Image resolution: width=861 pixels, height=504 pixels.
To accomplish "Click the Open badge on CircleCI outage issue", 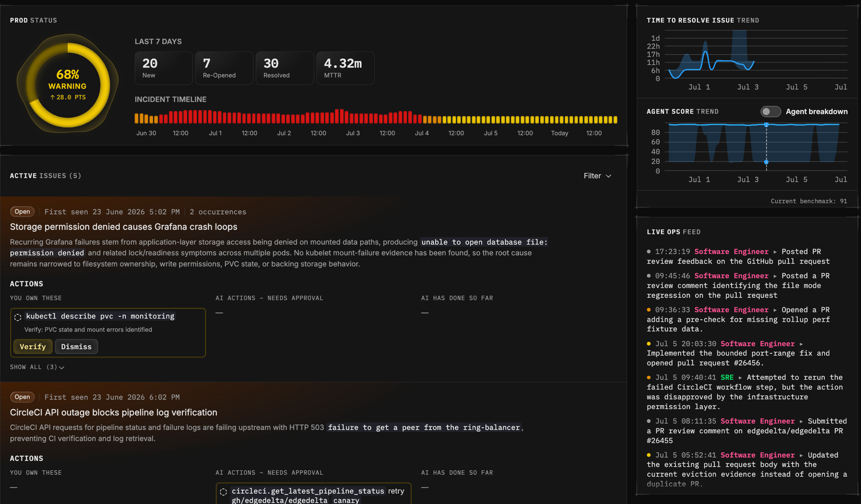I will click(x=22, y=397).
